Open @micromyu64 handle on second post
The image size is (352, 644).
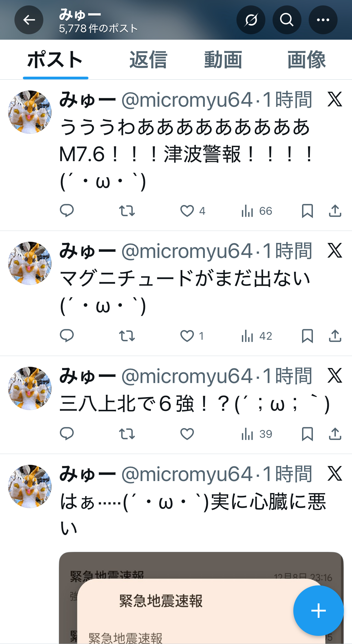click(187, 251)
